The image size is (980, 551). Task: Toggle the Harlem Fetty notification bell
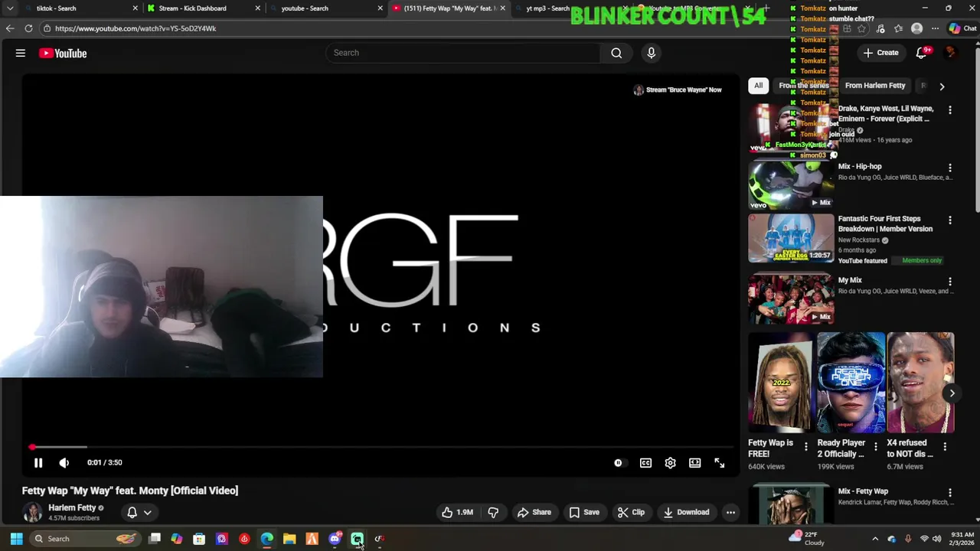132,512
